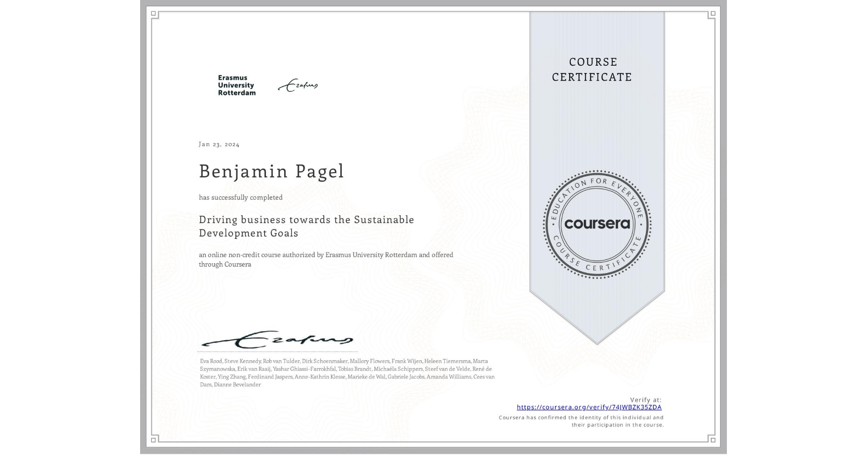Toggle selection of the recipient name Benjamin Pagel
This screenshot has height=455, width=868.
click(x=271, y=172)
